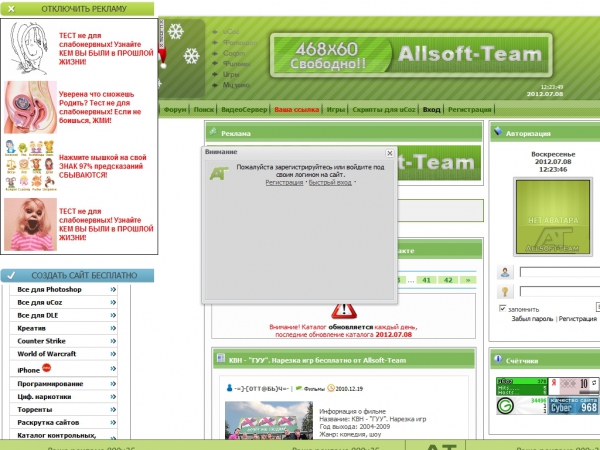
Task: Open the Вход menu item
Action: [432, 109]
